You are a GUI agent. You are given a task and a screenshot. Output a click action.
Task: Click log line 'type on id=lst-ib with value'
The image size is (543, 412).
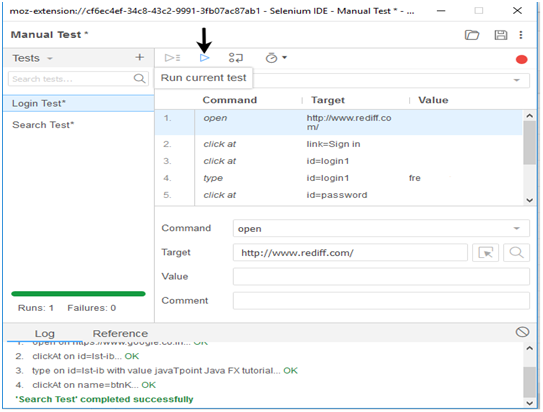click(x=165, y=370)
